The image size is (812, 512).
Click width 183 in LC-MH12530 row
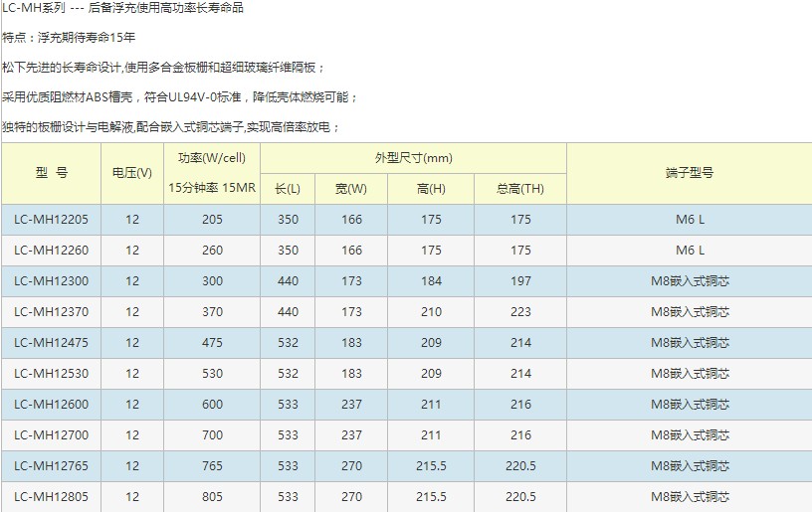351,374
